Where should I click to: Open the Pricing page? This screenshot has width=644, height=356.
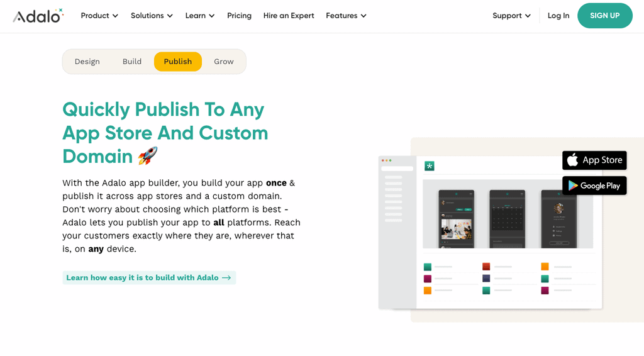click(239, 16)
